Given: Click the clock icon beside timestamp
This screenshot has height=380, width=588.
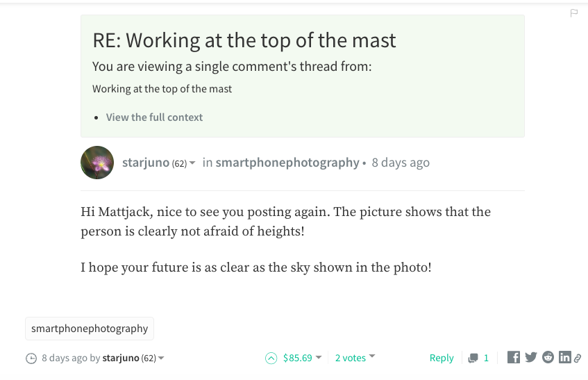Looking at the screenshot, I should coord(31,358).
